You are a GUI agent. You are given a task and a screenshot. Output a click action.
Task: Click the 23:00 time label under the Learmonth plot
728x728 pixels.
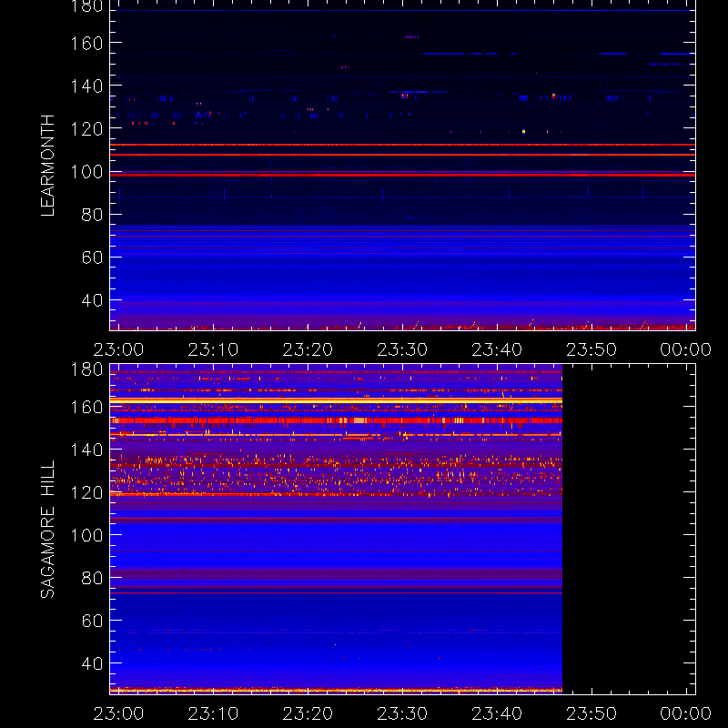point(118,349)
